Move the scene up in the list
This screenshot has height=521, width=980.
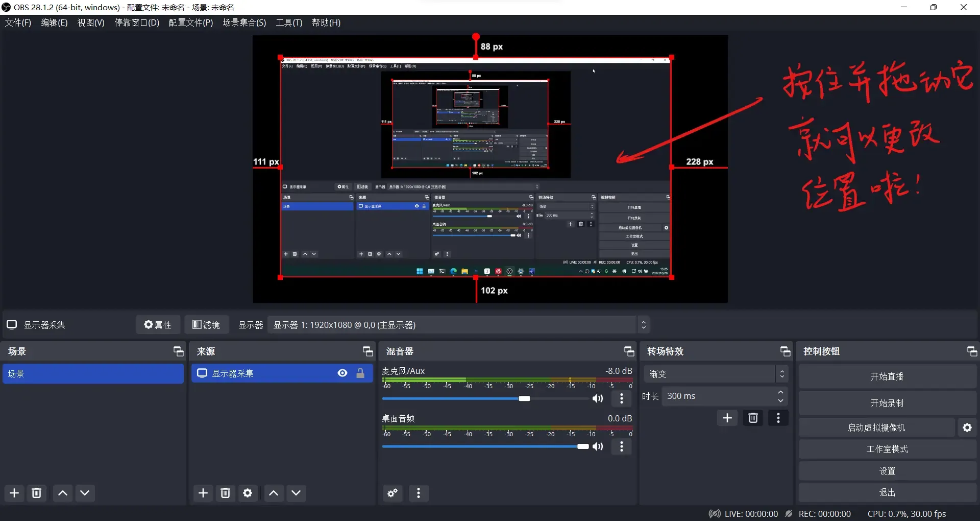(63, 493)
